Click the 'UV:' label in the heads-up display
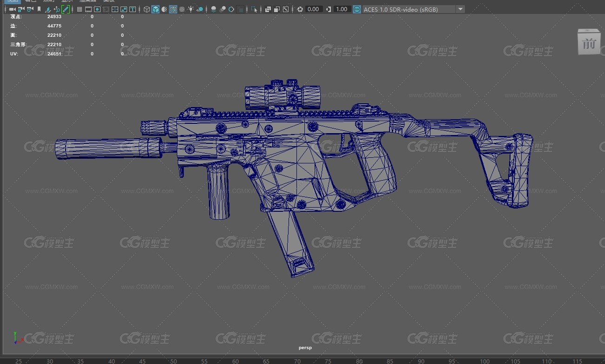605x364 pixels. [x=13, y=54]
